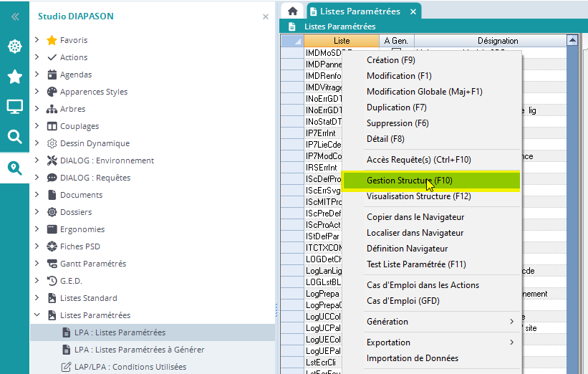588x374 pixels.
Task: Click Importation de Données menu entry
Action: click(412, 358)
